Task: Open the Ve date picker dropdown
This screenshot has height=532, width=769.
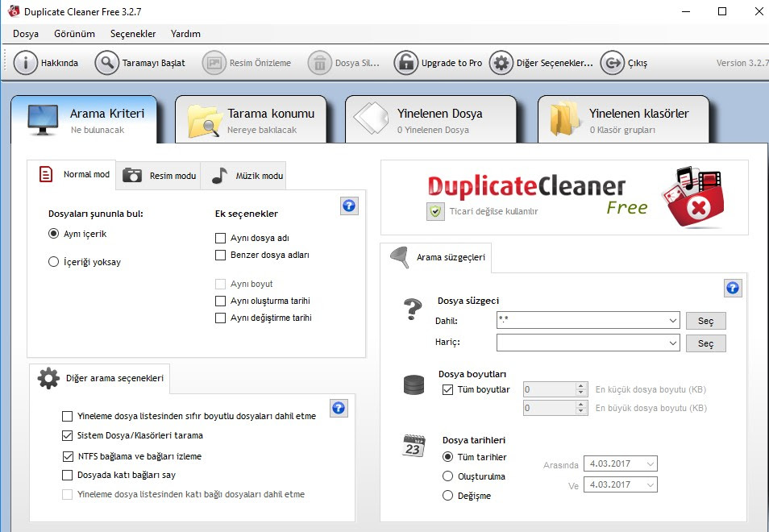Action: [x=651, y=485]
